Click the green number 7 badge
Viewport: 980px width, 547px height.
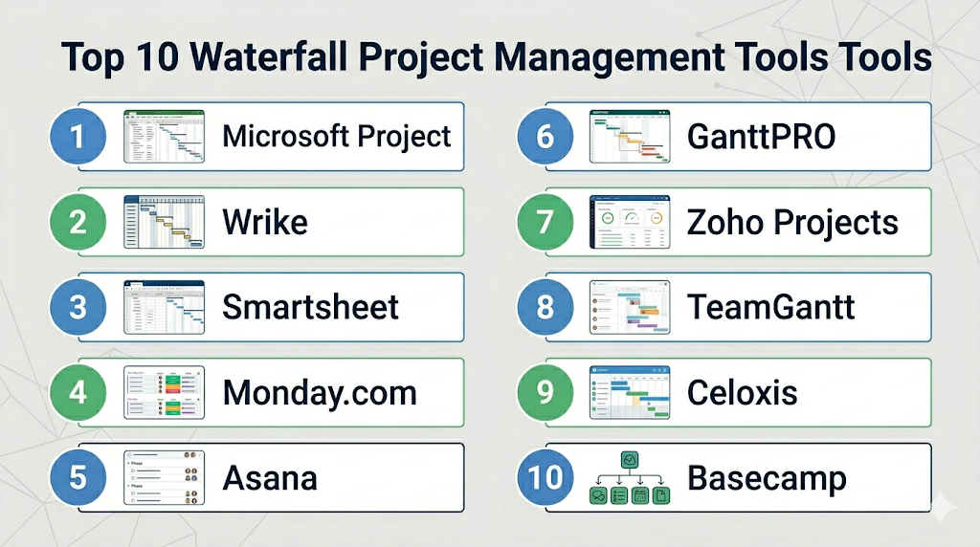[x=545, y=222]
